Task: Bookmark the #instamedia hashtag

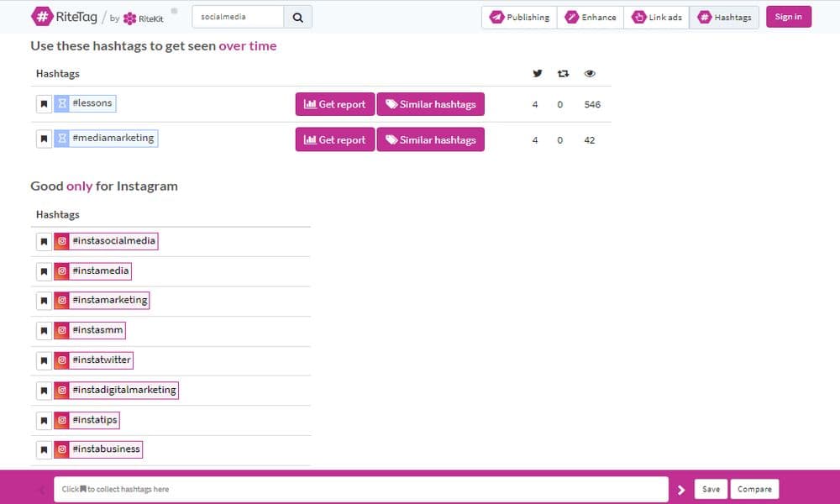Action: click(44, 271)
